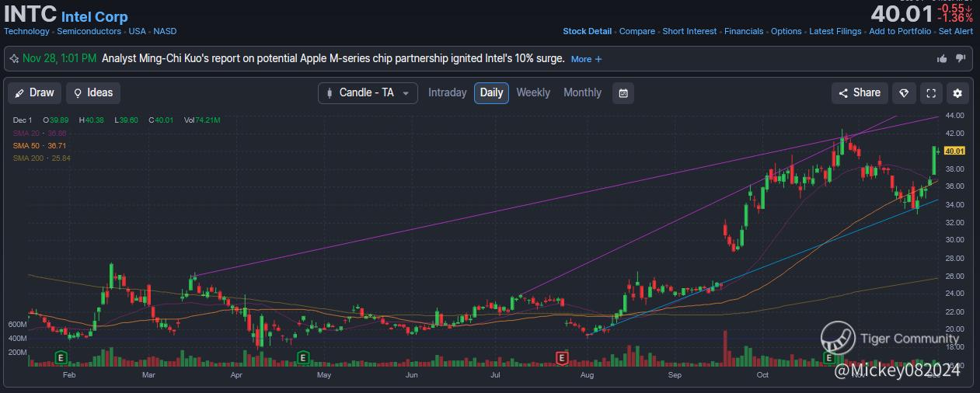Viewport: 980px width, 393px height.
Task: Click the 40.01 current price tag on axis
Action: pyautogui.click(x=955, y=151)
